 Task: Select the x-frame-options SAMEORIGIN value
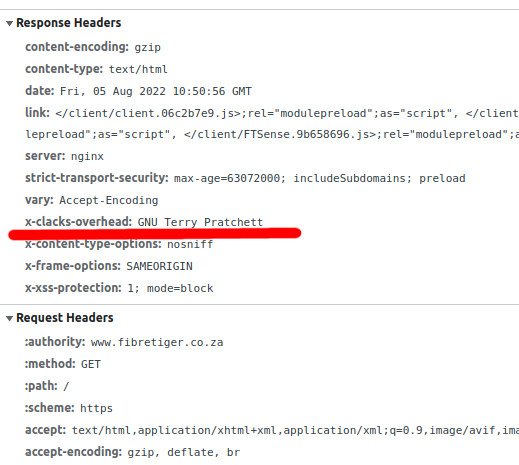pos(159,266)
